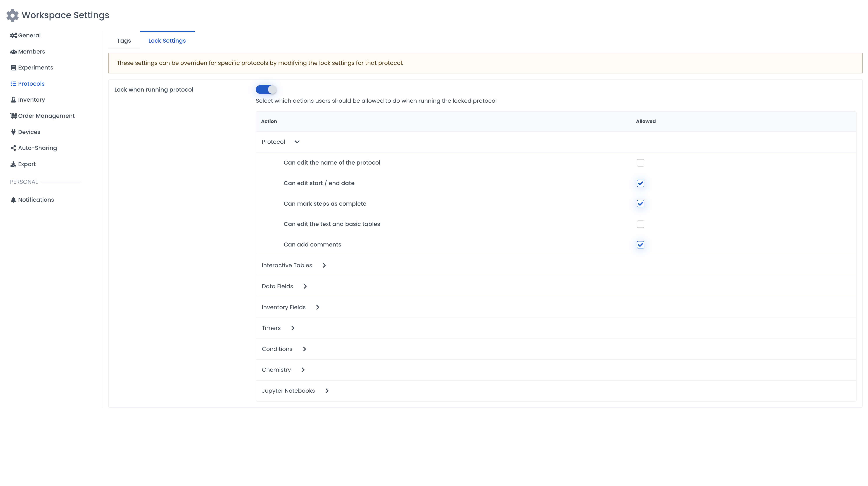Toggle Lock when running protocol switch
The height and width of the screenshot is (486, 868).
click(266, 90)
